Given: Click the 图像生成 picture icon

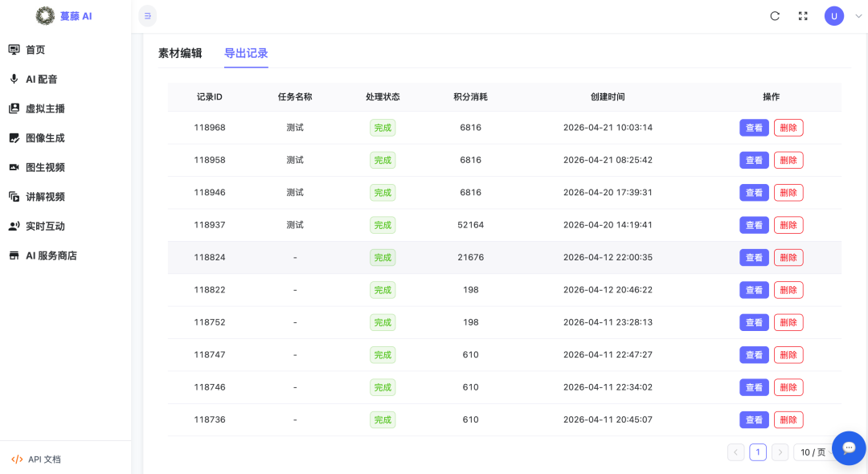Looking at the screenshot, I should coord(14,137).
